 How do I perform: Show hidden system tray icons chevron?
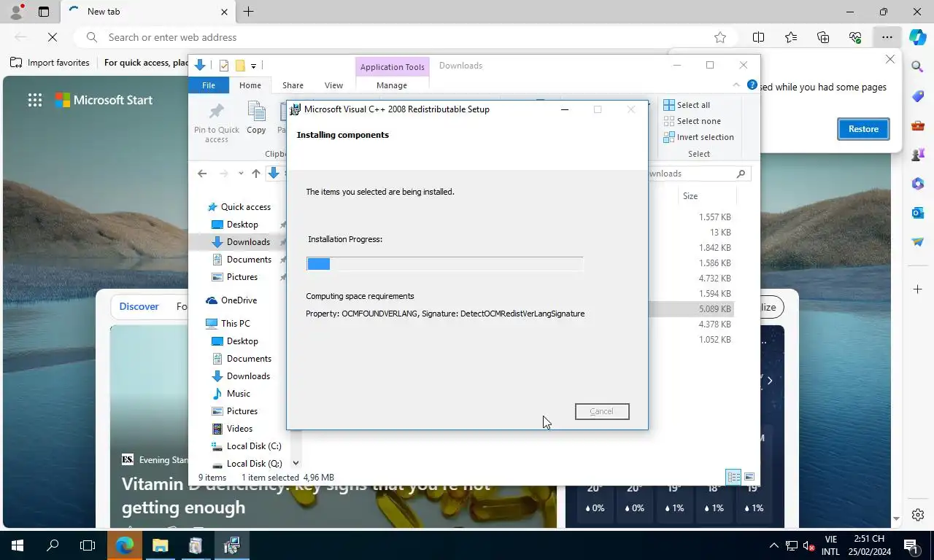(774, 545)
